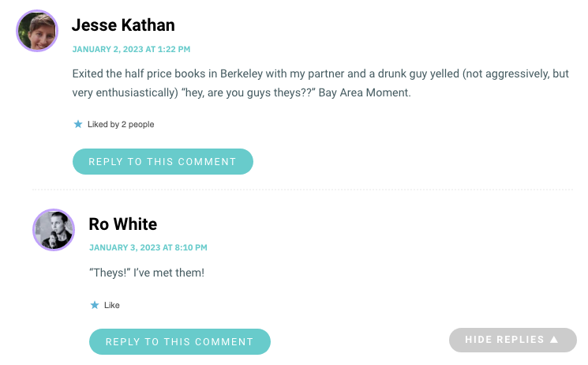This screenshot has height=365, width=588.
Task: Click the 'Bay Area Moment' sentence
Action: click(x=365, y=92)
